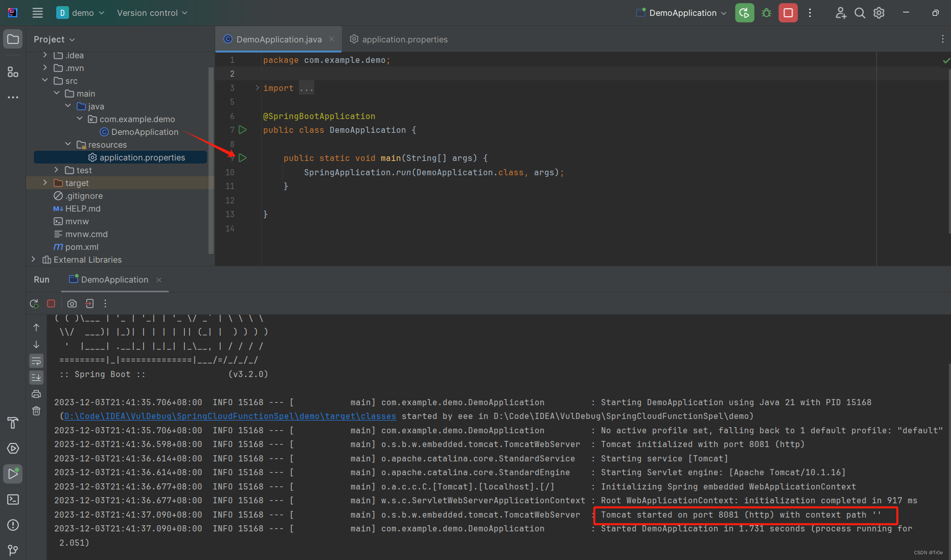Collapse the resources folder
Image resolution: width=951 pixels, height=560 pixels.
pos(68,144)
